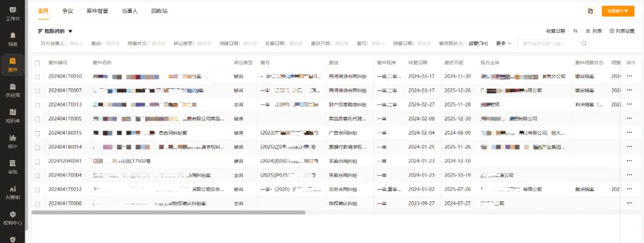
Task: Open the AI智能 sidebar icon
Action: coord(13,189)
